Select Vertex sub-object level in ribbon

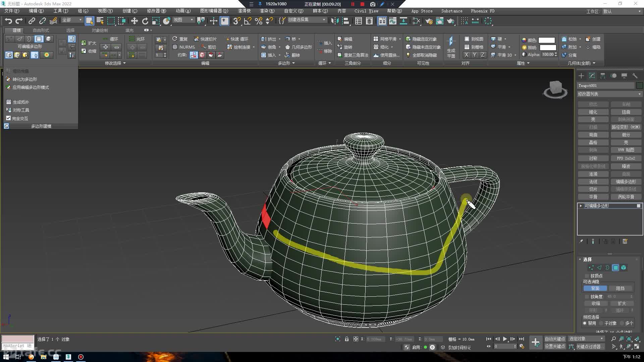tap(10, 39)
